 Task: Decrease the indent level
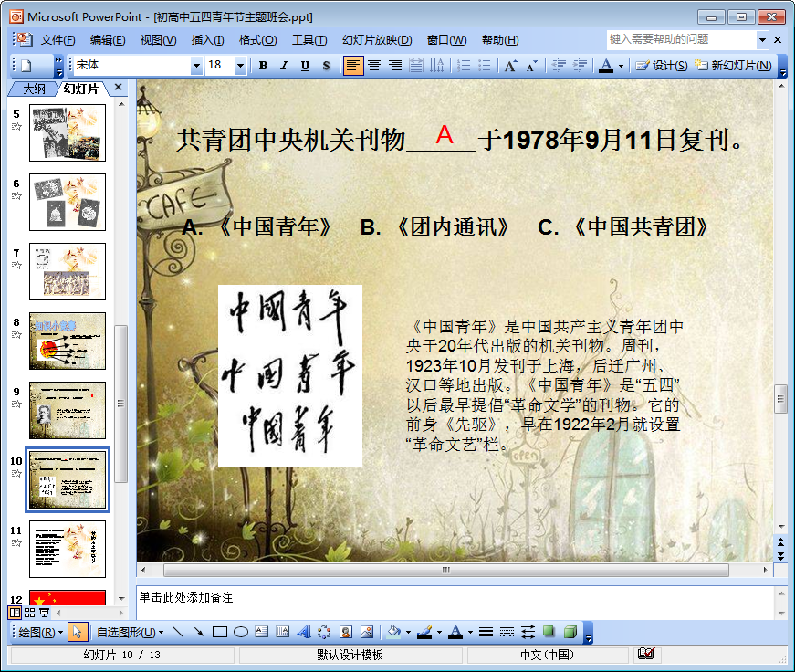pyautogui.click(x=559, y=66)
